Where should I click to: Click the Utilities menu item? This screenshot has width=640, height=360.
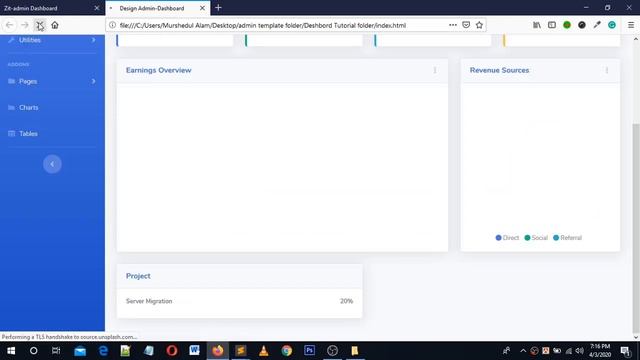point(29,40)
